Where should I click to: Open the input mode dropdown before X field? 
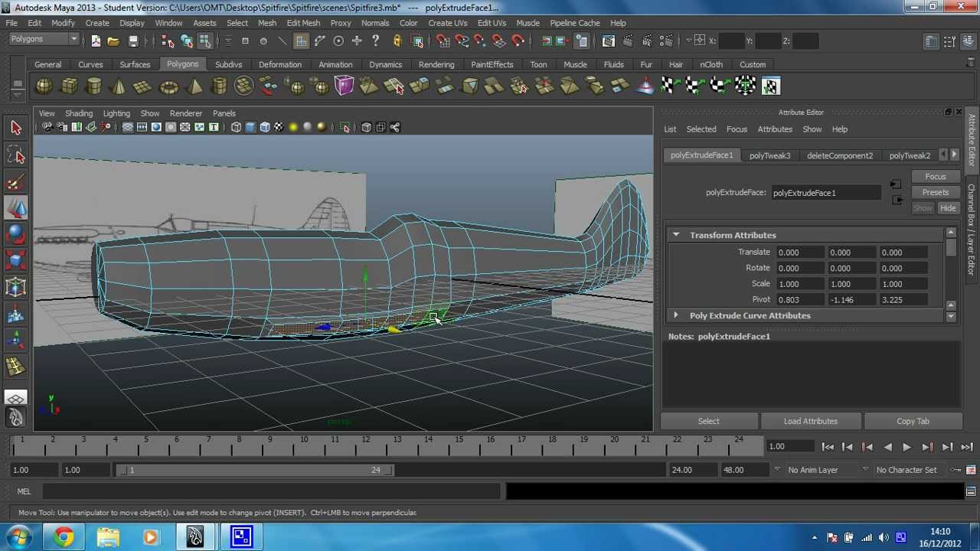click(x=688, y=41)
